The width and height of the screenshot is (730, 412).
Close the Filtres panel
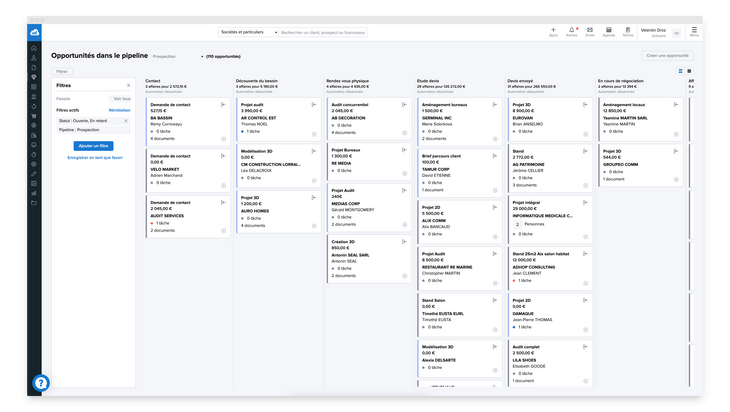click(128, 86)
